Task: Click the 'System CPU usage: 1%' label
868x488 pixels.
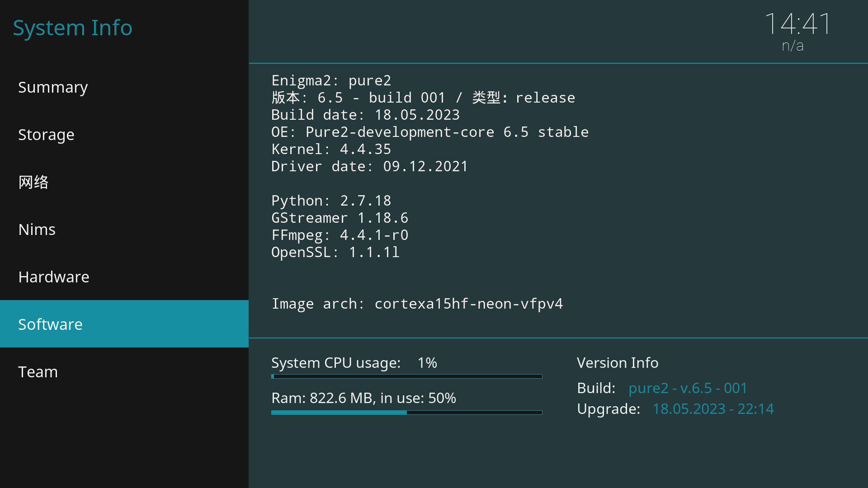Action: [x=354, y=363]
